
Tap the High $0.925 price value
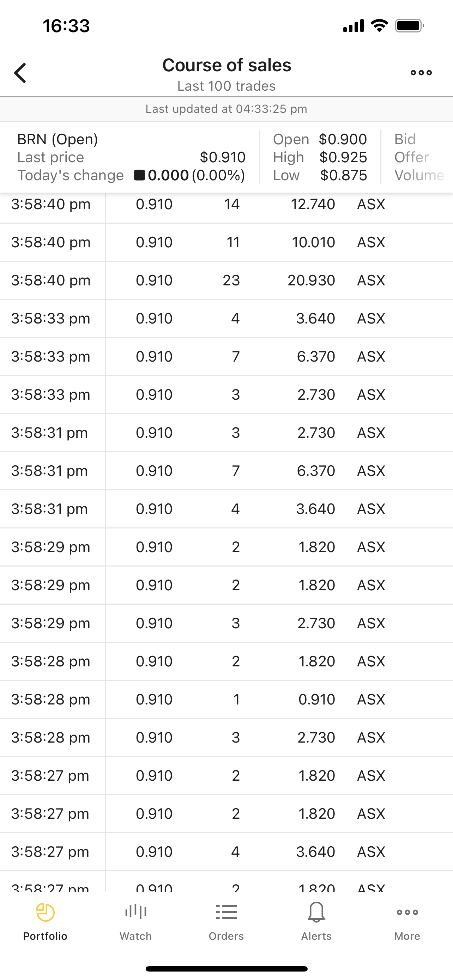pyautogui.click(x=343, y=157)
